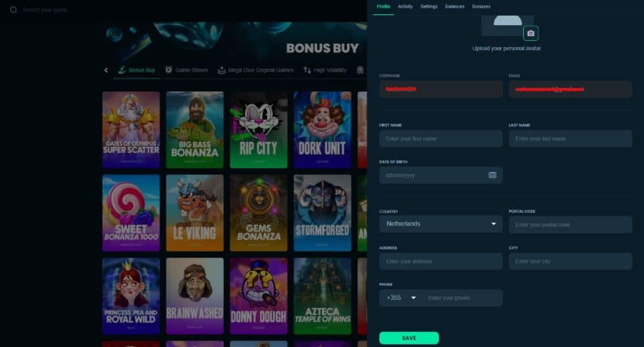Open the Rip City game thumbnail
644x347 pixels.
258,130
